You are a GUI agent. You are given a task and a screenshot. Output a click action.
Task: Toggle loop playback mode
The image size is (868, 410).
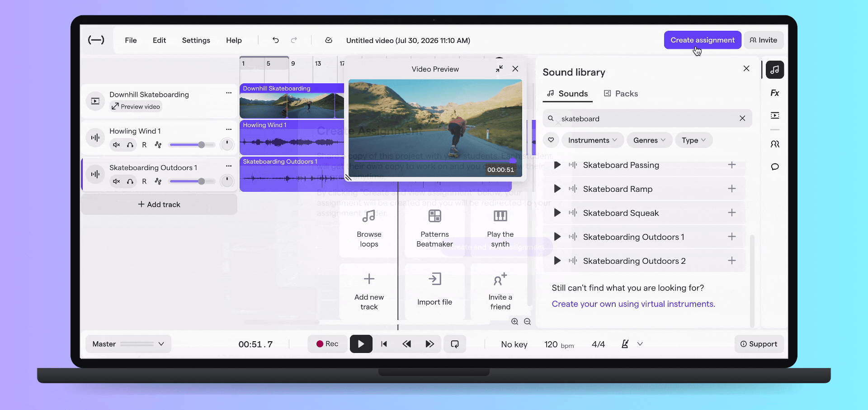[455, 344]
